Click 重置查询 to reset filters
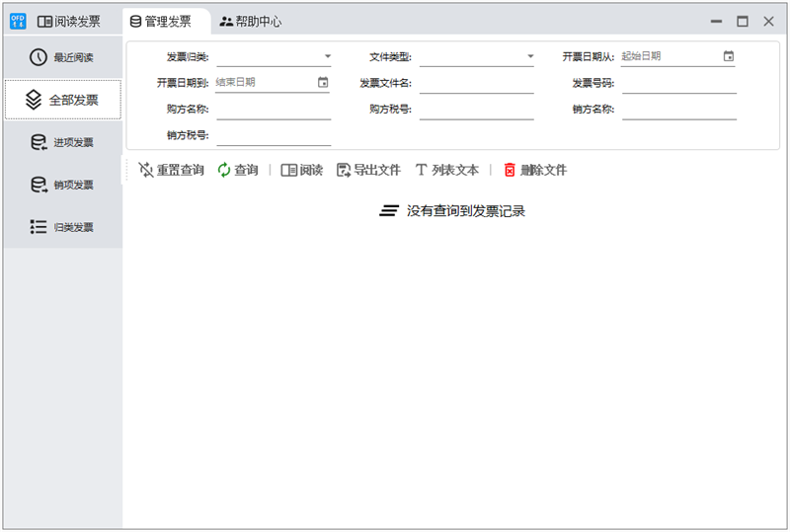 click(x=171, y=170)
